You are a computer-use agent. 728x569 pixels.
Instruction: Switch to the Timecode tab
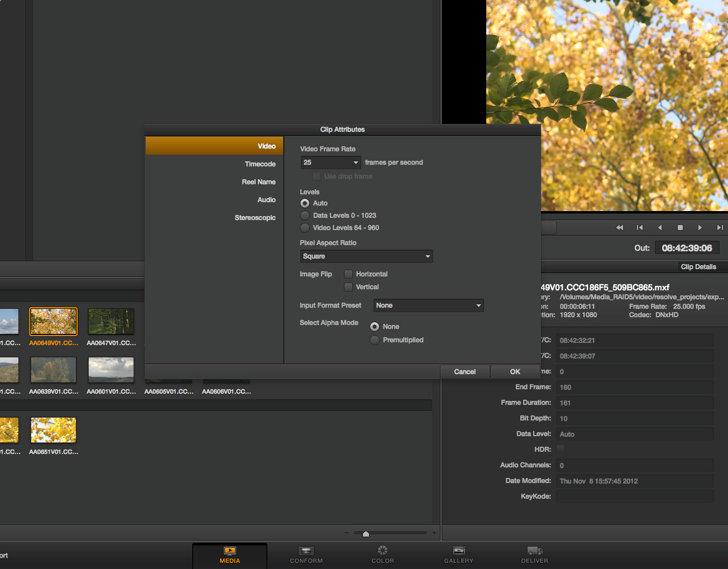260,164
